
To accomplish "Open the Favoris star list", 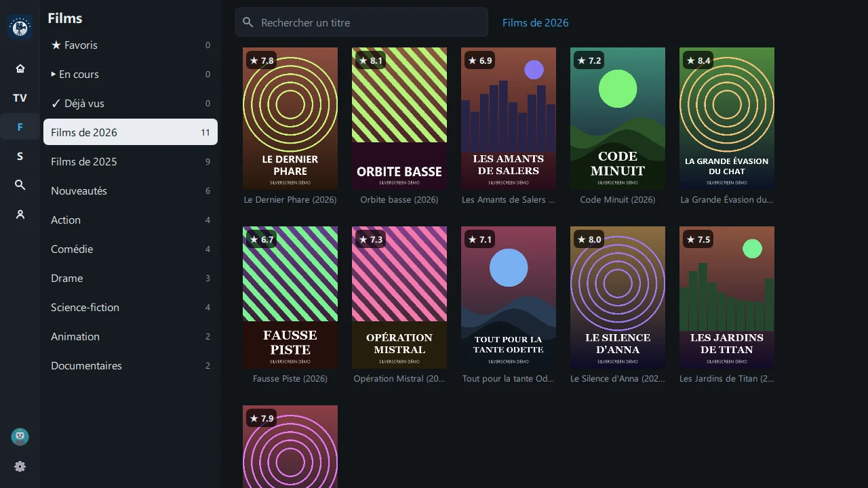I will [x=130, y=45].
